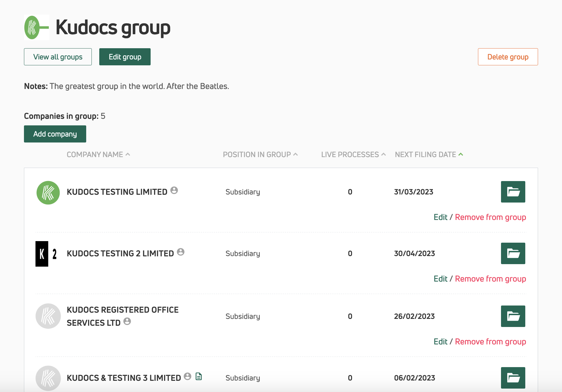Click the Companies in group count
This screenshot has width=562, height=392.
coord(103,116)
